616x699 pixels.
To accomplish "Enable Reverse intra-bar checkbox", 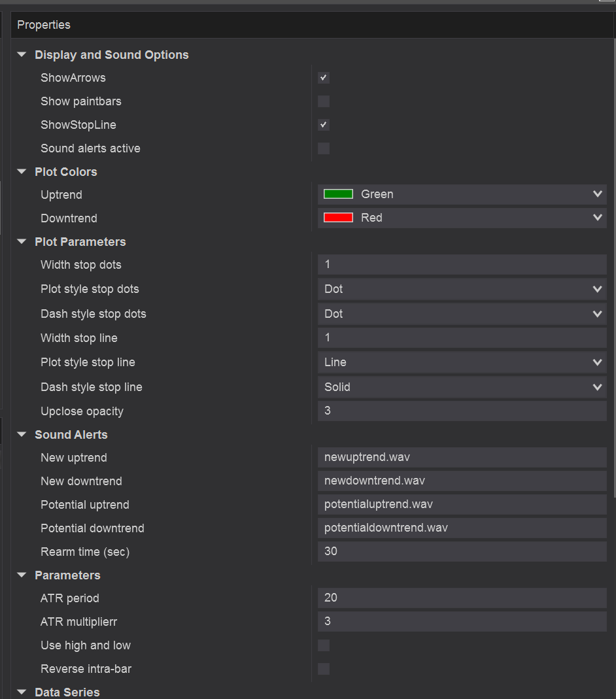I will (324, 669).
